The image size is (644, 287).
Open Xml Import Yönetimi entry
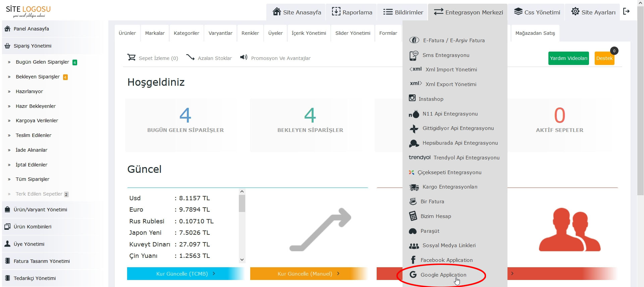click(451, 70)
